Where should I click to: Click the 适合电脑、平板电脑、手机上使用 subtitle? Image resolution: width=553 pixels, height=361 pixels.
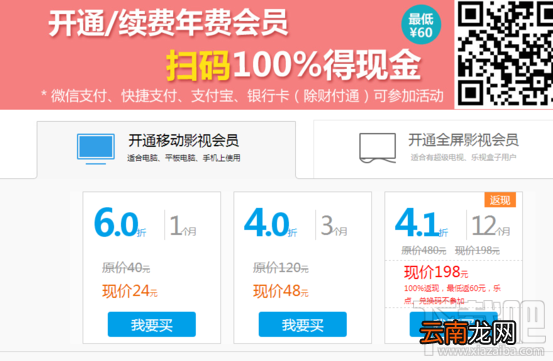coord(184,158)
